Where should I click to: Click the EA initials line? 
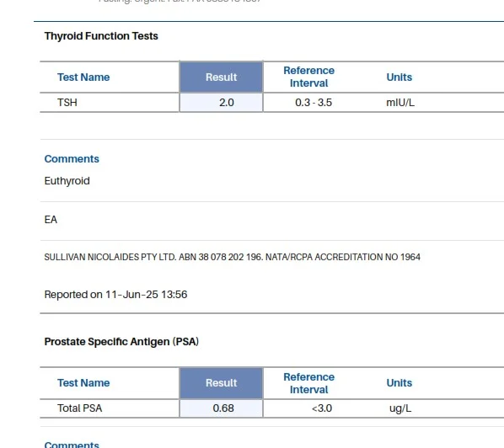coord(51,219)
